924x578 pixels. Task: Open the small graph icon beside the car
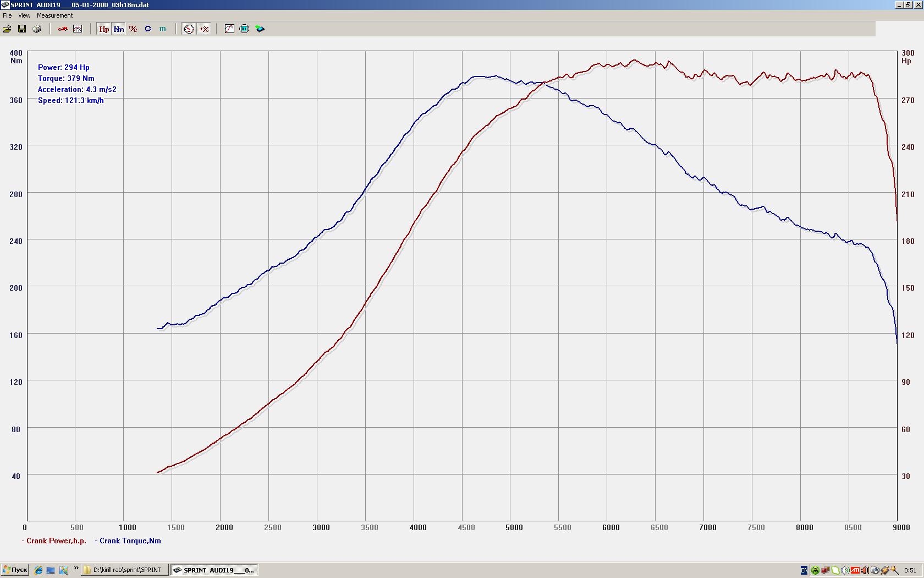point(78,29)
